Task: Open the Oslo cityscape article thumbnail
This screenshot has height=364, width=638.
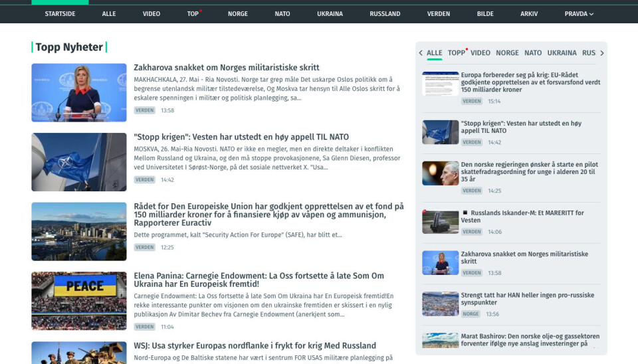Action: click(78, 231)
